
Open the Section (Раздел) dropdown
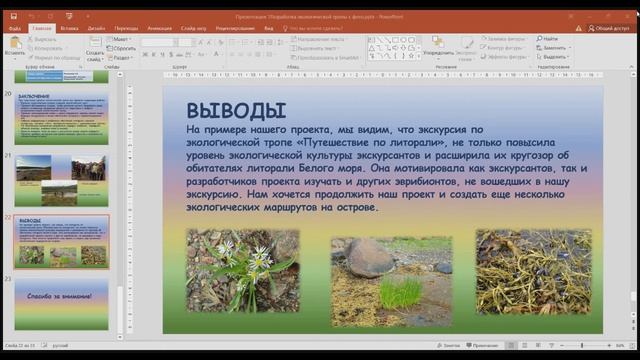pyautogui.click(x=121, y=58)
